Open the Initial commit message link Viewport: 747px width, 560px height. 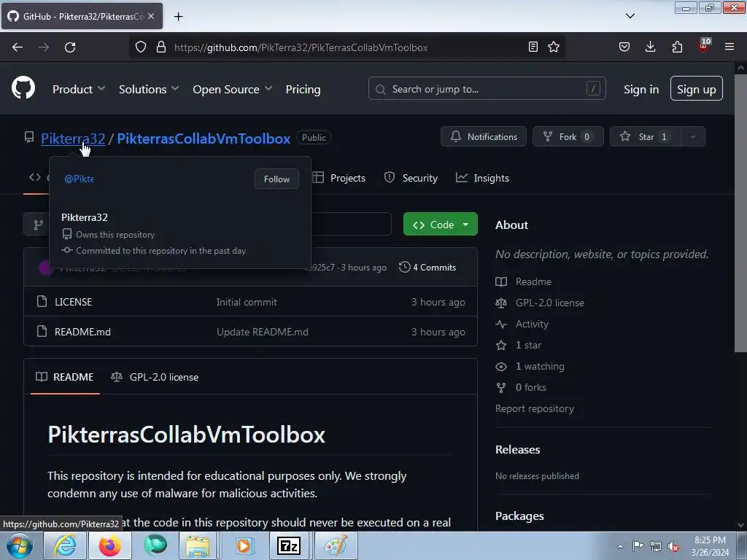(247, 302)
